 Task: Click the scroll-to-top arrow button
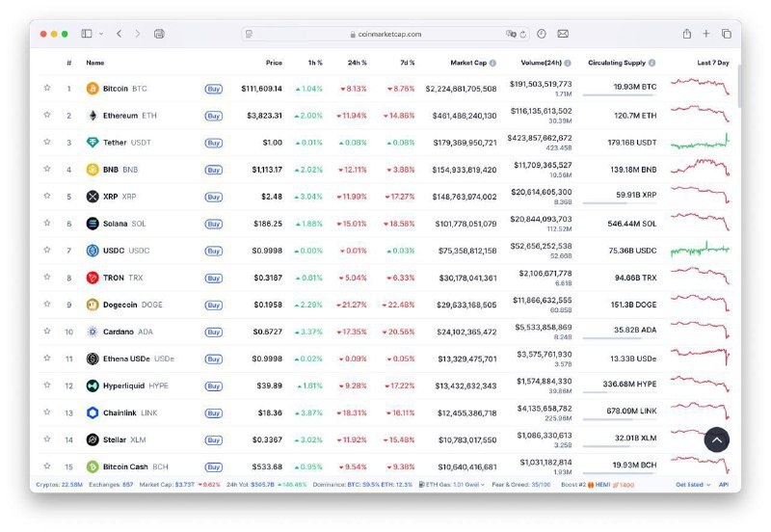coord(717,440)
